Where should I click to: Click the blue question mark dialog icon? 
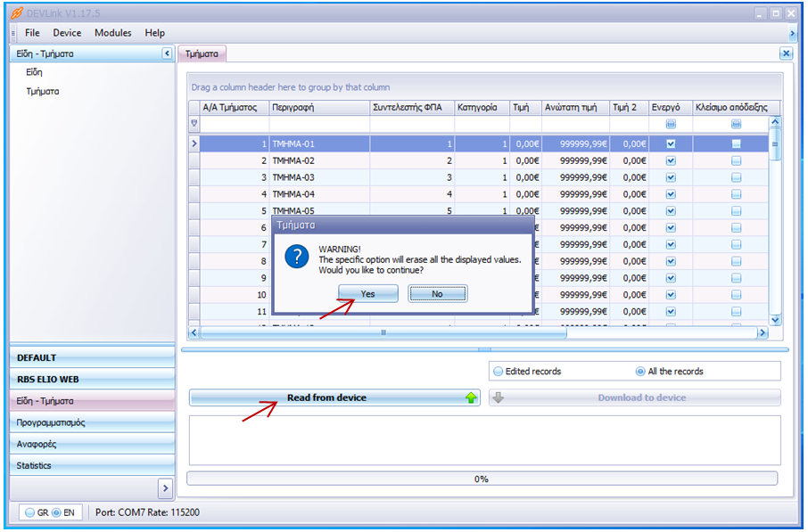click(x=295, y=258)
